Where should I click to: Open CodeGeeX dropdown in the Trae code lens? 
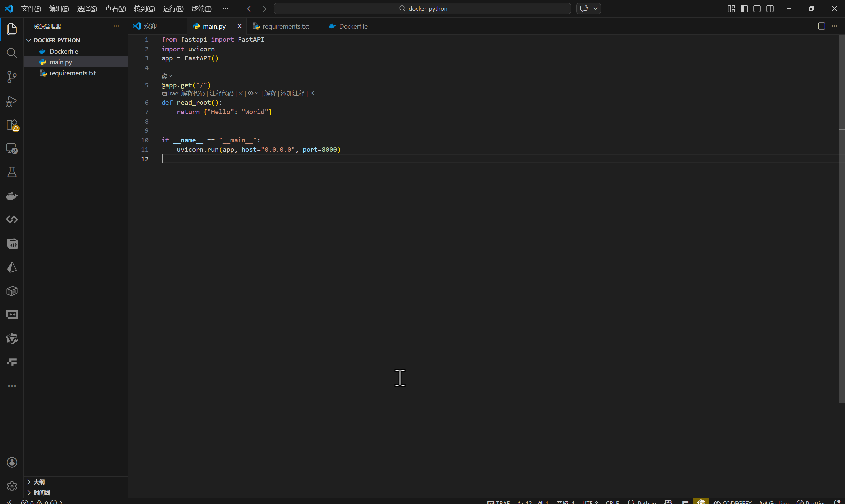(x=253, y=93)
